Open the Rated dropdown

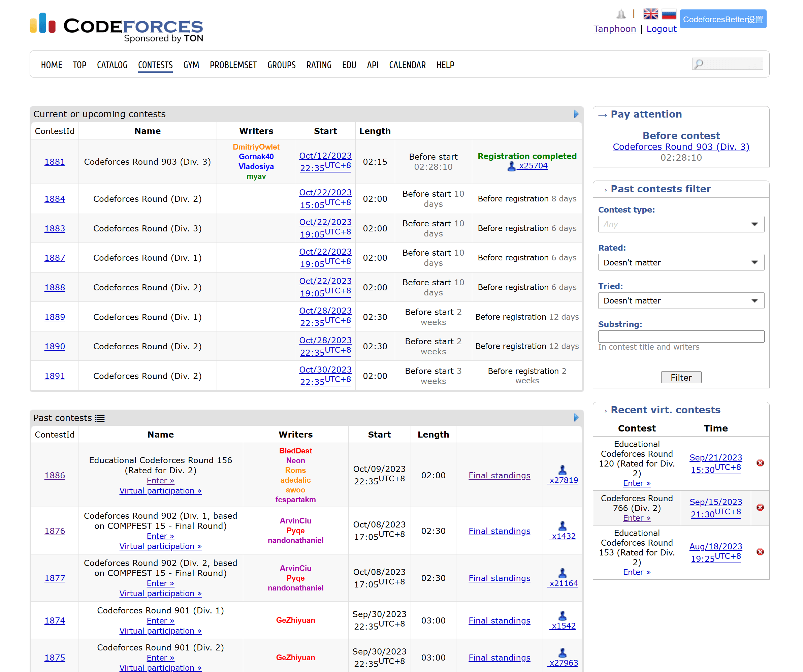click(681, 262)
